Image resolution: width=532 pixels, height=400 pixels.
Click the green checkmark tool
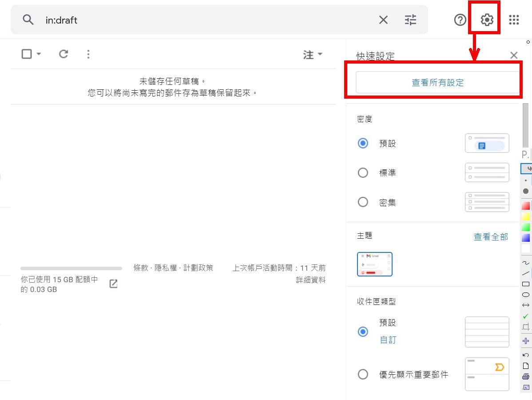pos(525,316)
